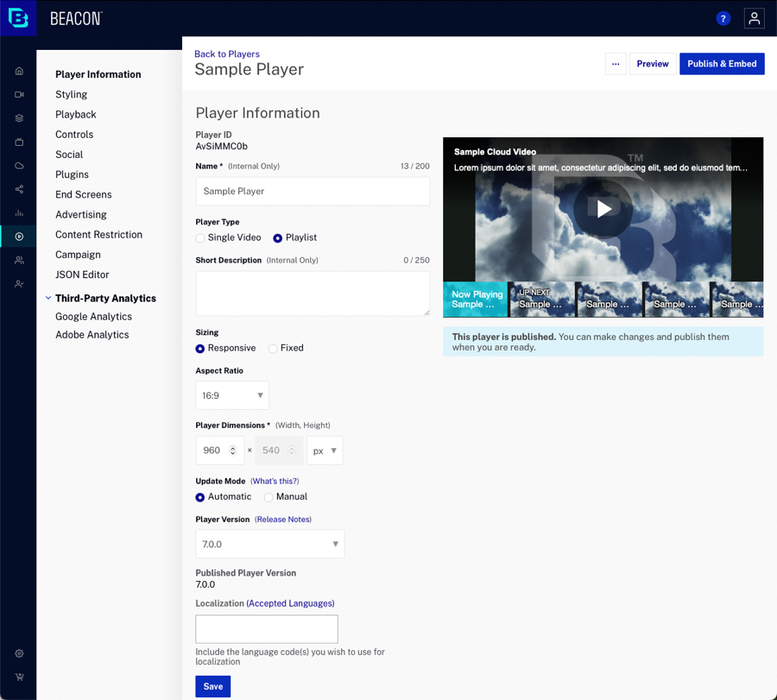
Task: Go to Advertising section
Action: [81, 215]
